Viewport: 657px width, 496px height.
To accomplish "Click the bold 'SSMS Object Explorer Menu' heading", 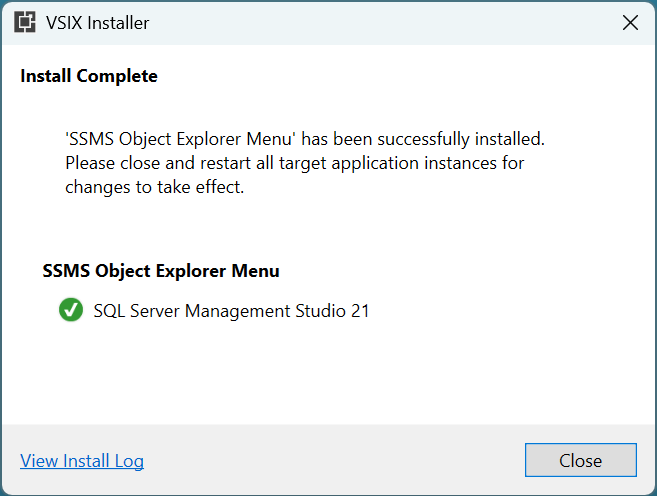I will (x=161, y=271).
